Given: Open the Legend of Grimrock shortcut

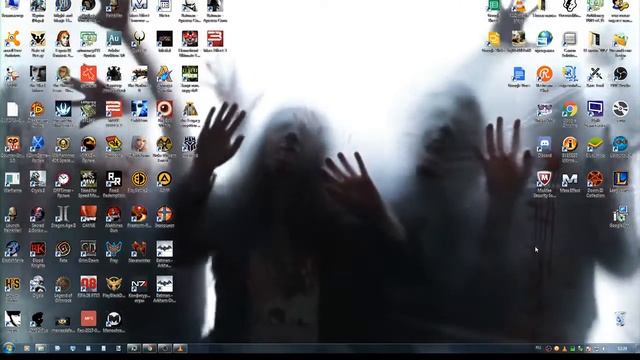Looking at the screenshot, I should 63,284.
